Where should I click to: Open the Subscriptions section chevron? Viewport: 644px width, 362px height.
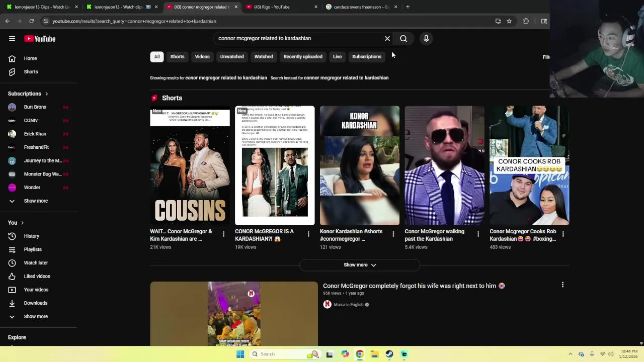tap(46, 94)
